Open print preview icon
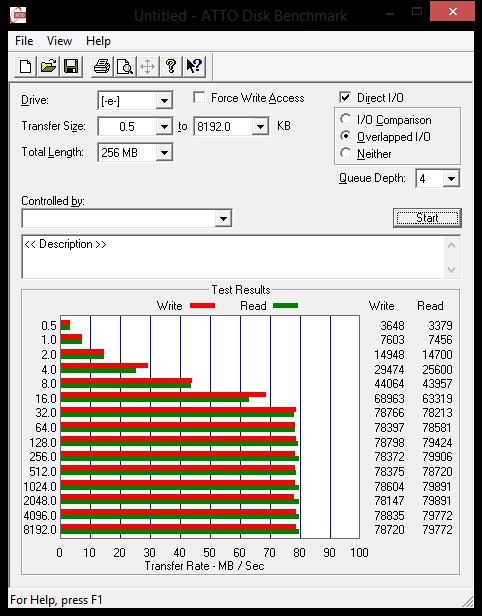The height and width of the screenshot is (616, 482). pos(125,66)
